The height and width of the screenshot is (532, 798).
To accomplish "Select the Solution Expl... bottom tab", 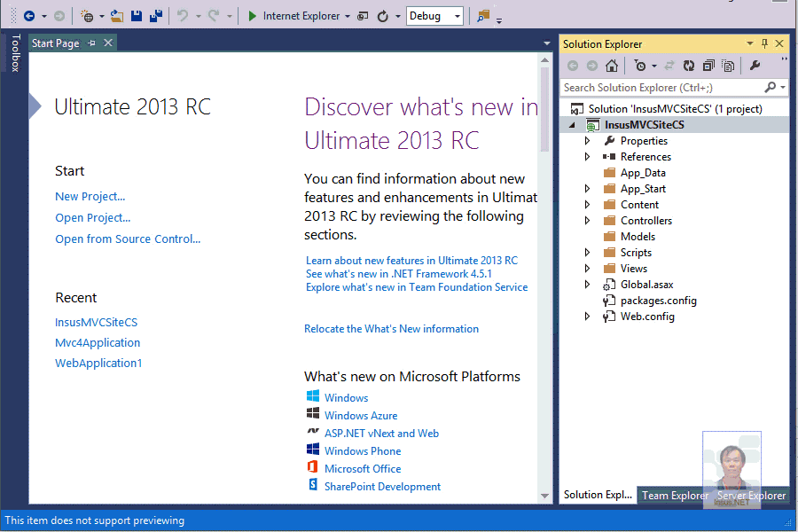I will click(598, 495).
